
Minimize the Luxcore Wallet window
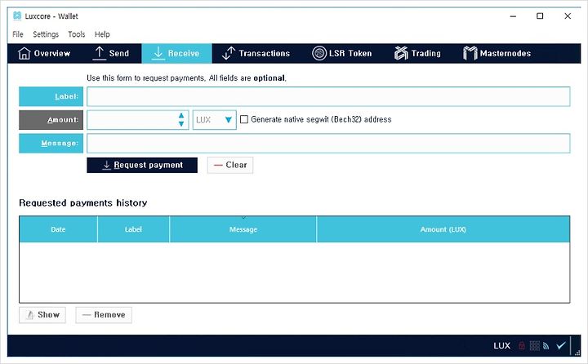click(x=513, y=16)
